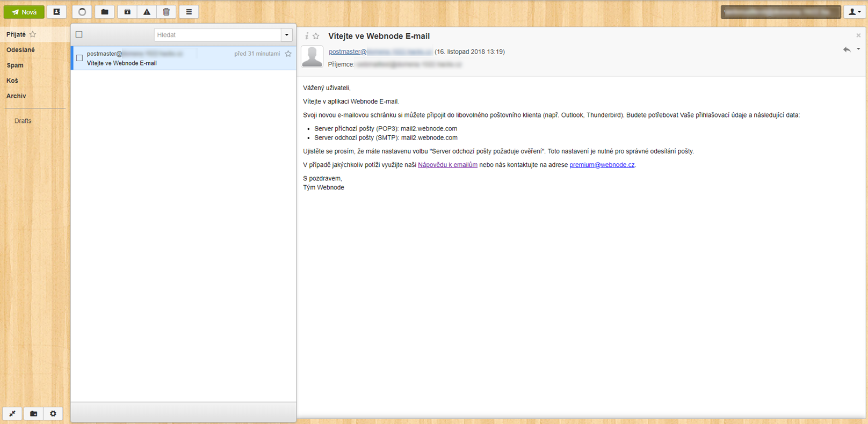The width and height of the screenshot is (868, 424).
Task: Open folder settings gear icon
Action: click(x=53, y=413)
